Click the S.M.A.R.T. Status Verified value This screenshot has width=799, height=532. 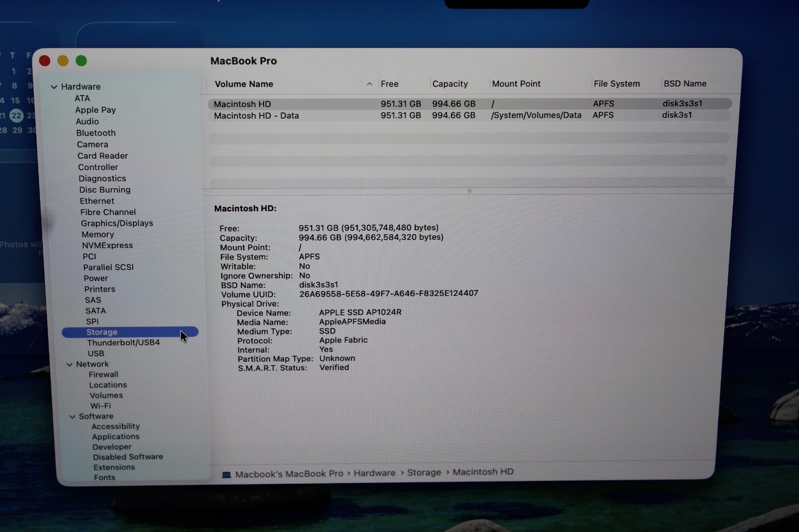[334, 367]
